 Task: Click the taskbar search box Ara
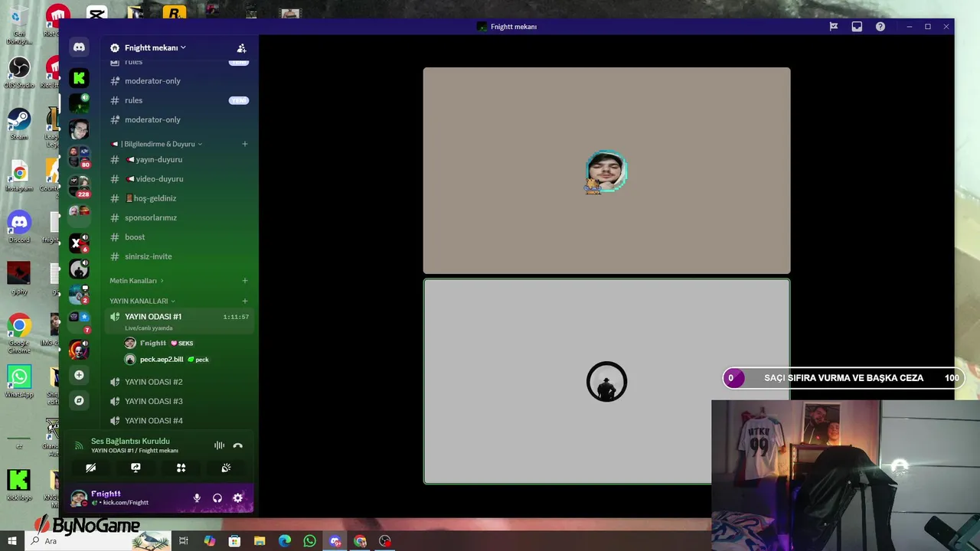tap(99, 541)
